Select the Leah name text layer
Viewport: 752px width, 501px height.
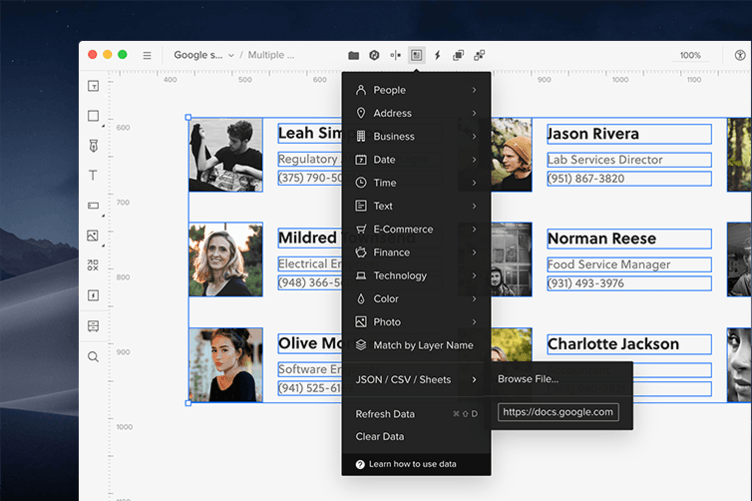click(309, 133)
